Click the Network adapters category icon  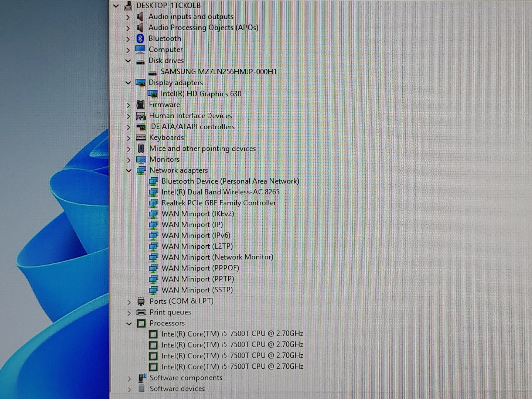[141, 171]
